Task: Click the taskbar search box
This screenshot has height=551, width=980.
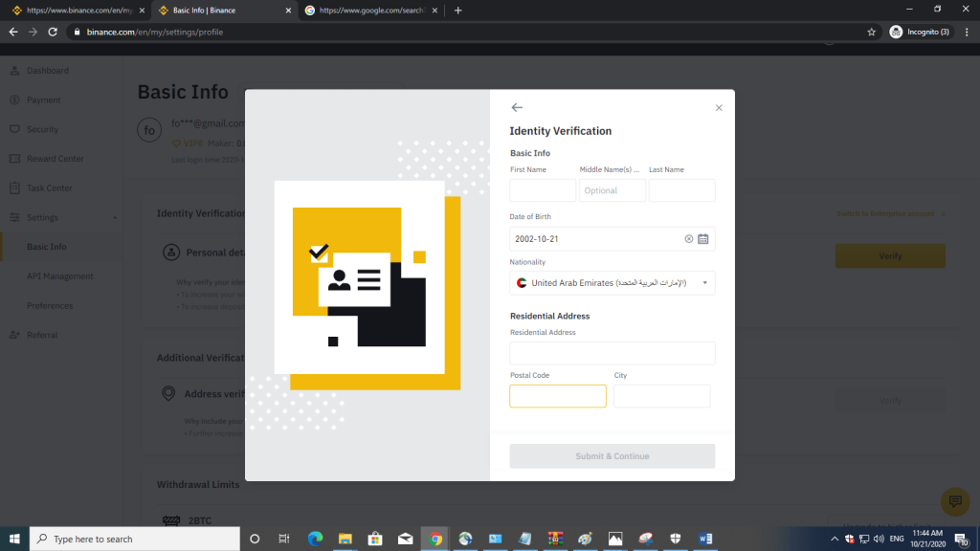Action: (134, 539)
